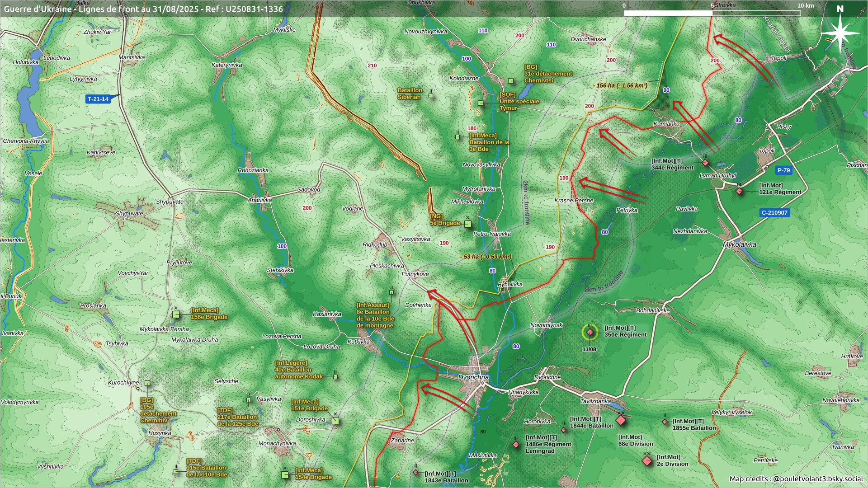Select the 68e Division red diamond
This screenshot has height=488, width=868.
pyautogui.click(x=621, y=421)
